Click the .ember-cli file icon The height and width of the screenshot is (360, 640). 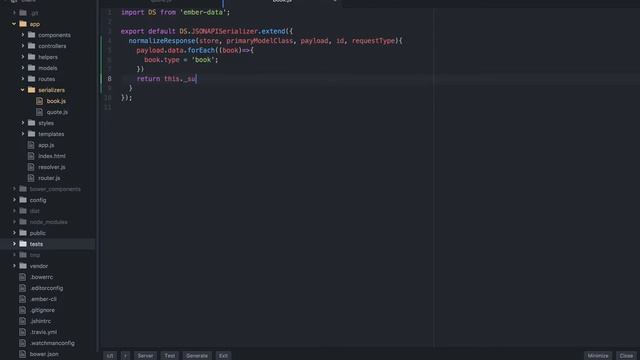point(23,299)
